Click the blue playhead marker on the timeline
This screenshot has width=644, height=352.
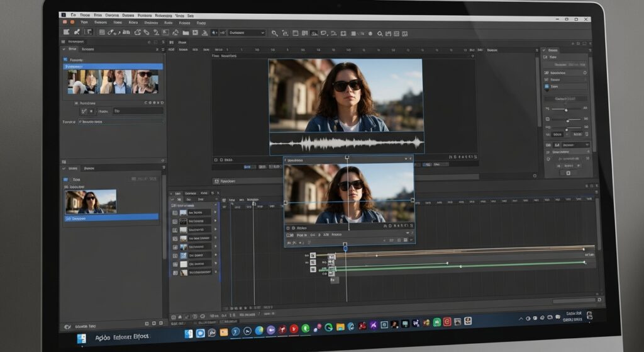tap(345, 248)
